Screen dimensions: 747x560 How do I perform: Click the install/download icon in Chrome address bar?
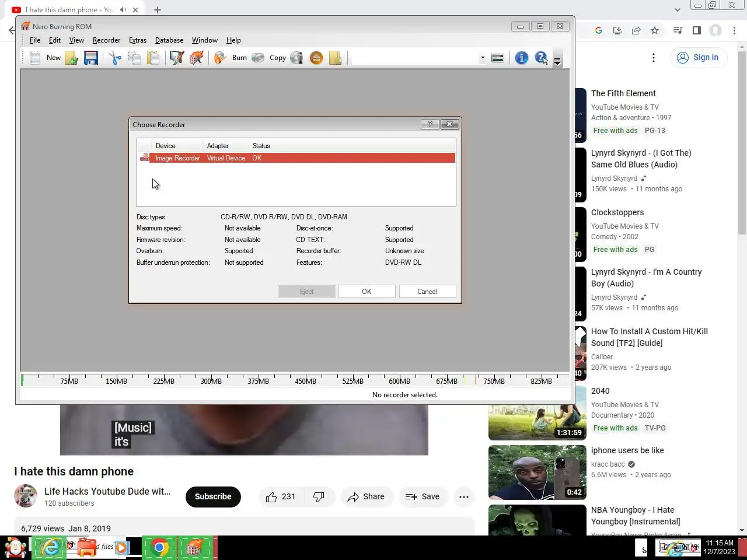coord(617,30)
